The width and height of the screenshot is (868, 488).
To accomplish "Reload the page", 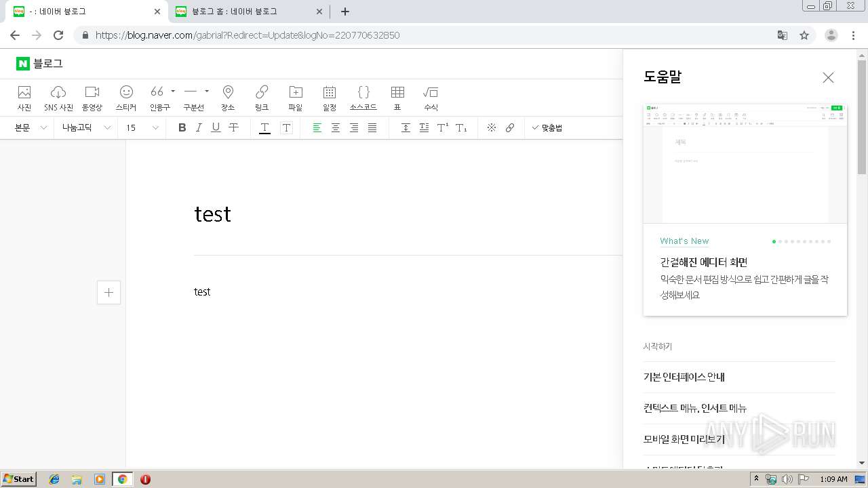I will (58, 35).
